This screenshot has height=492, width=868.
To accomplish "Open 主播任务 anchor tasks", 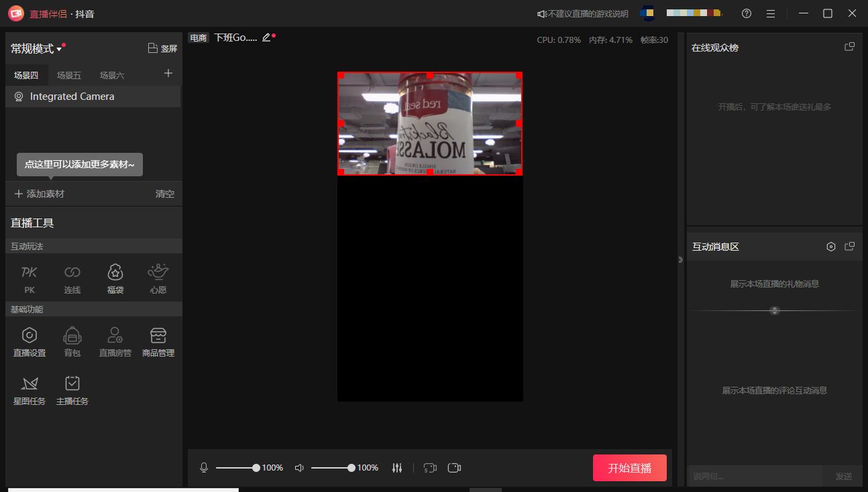I will pyautogui.click(x=72, y=391).
